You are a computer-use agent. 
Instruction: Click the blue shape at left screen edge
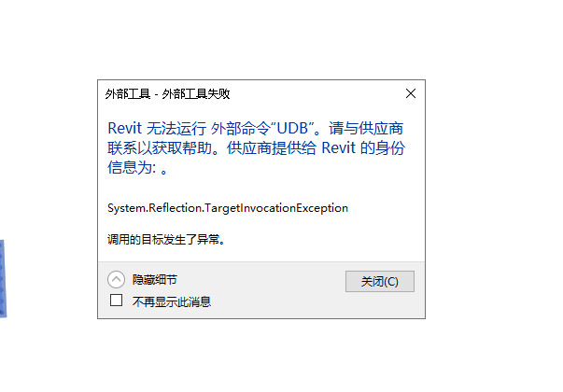click(x=3, y=278)
